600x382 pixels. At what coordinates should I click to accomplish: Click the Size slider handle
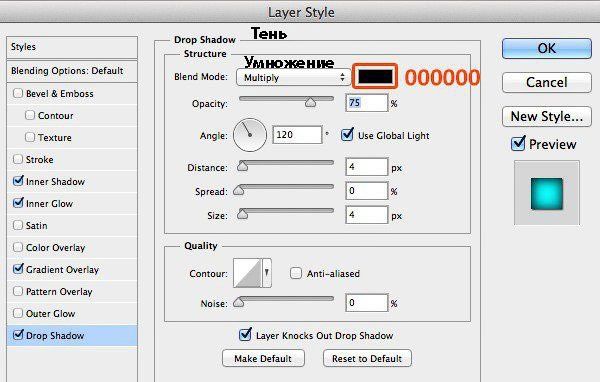(242, 214)
